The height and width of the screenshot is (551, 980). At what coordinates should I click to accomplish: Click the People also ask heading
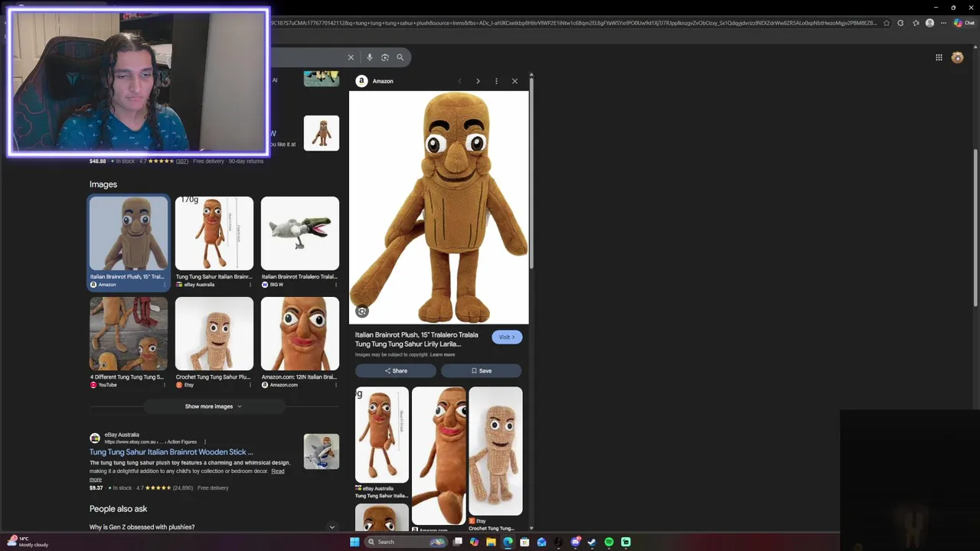pyautogui.click(x=118, y=509)
